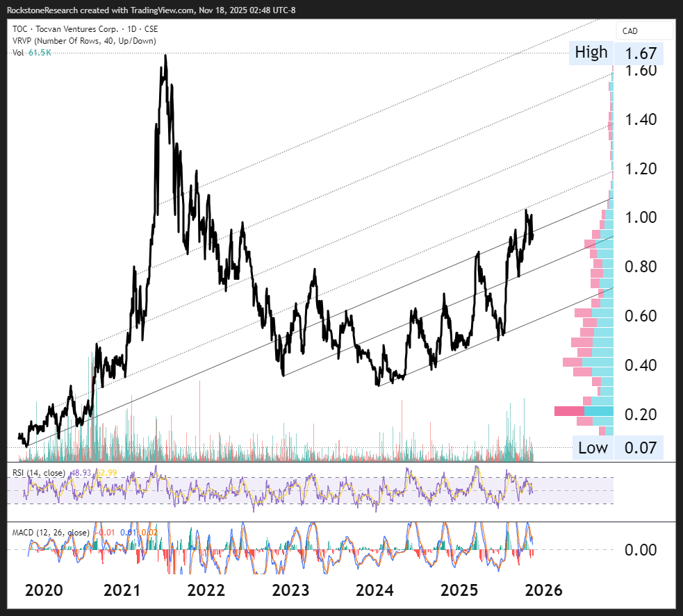
Task: Click the 1.00 mark on the price axis
Action: [x=640, y=218]
